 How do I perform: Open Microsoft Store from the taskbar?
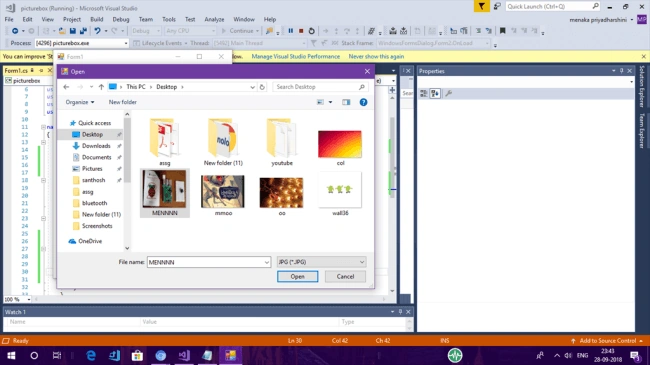coord(137,355)
